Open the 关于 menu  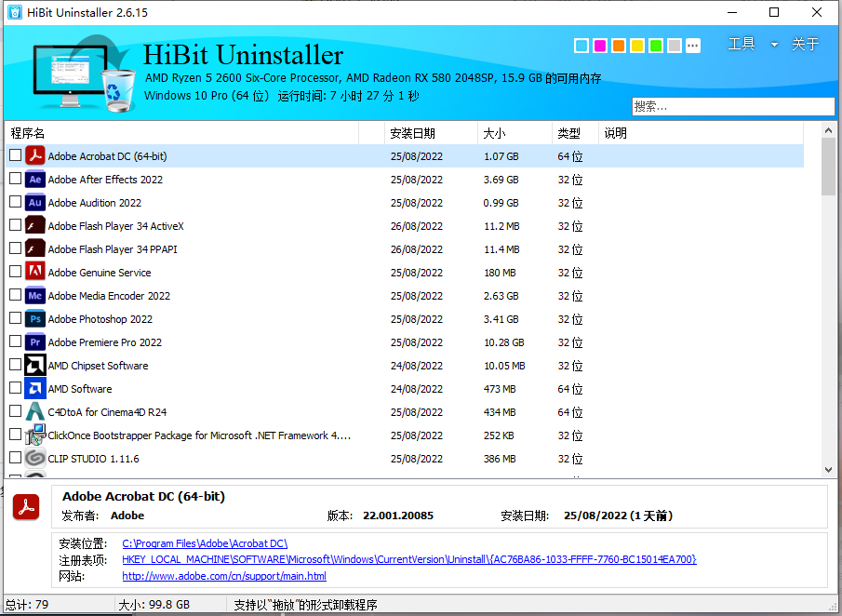(805, 44)
